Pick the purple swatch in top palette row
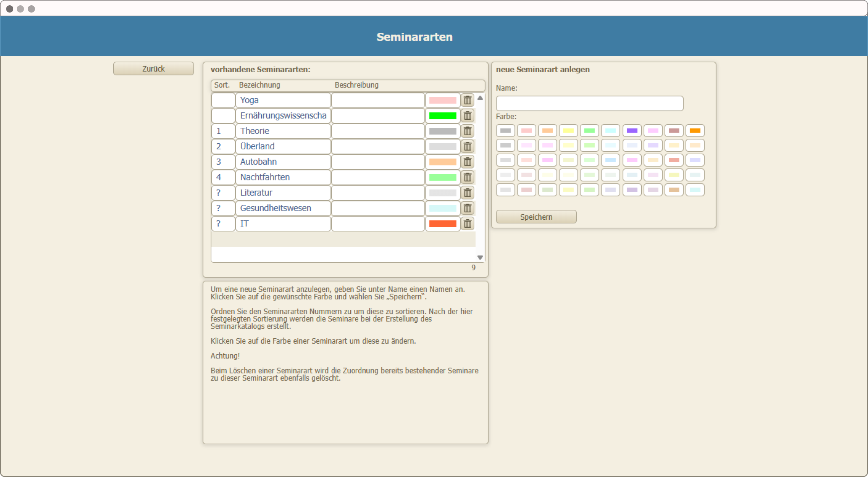The width and height of the screenshot is (868, 477). coord(632,130)
